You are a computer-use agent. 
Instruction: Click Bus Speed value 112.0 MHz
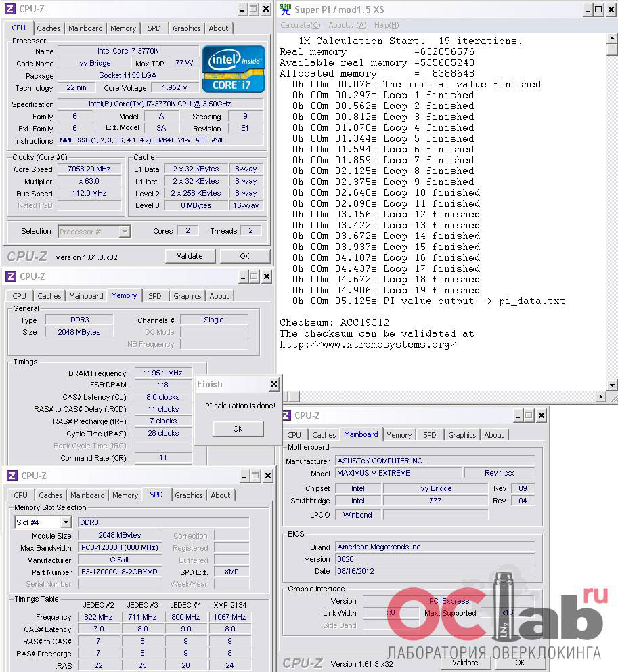point(89,193)
